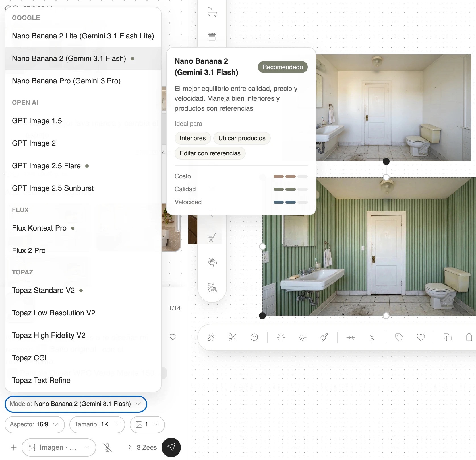The width and height of the screenshot is (476, 460).
Task: Expand the Imagen mode dropdown
Action: coord(59,447)
